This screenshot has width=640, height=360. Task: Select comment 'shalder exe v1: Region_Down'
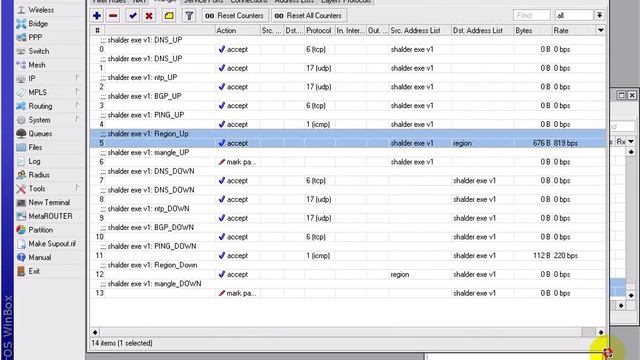click(x=152, y=265)
